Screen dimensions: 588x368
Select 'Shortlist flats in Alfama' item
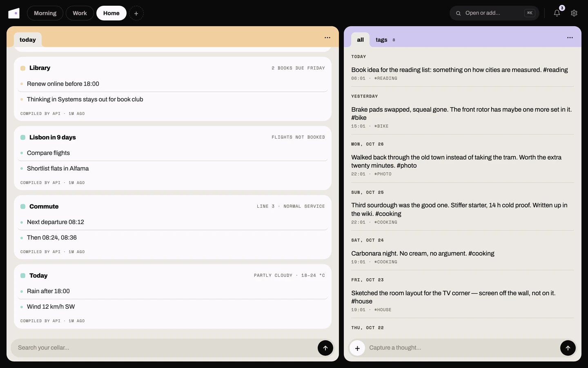(58, 168)
